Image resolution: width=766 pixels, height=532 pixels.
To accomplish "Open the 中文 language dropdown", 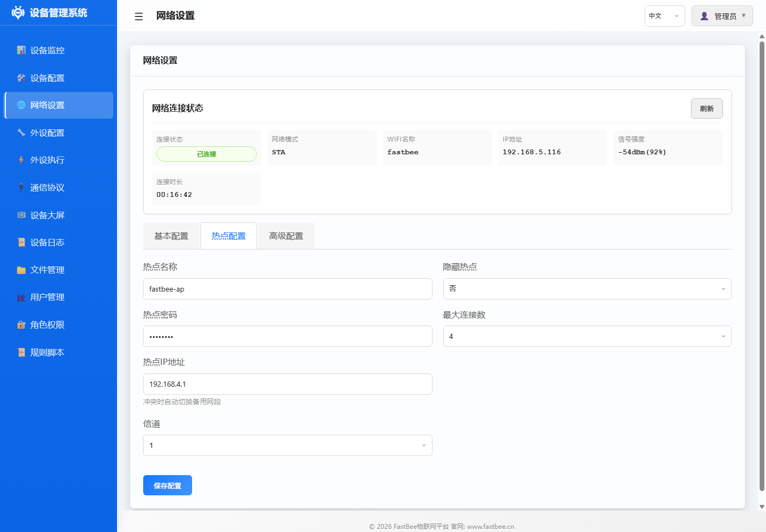I will tap(664, 16).
